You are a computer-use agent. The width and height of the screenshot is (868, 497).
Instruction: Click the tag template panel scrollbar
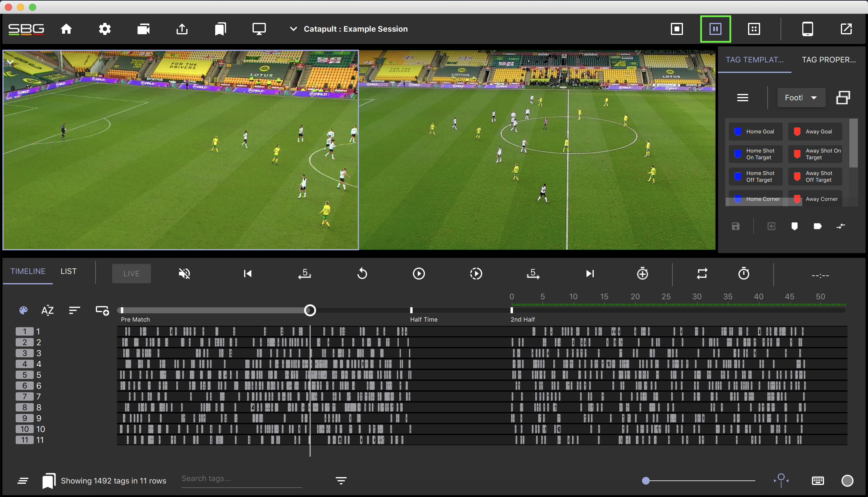(x=853, y=143)
